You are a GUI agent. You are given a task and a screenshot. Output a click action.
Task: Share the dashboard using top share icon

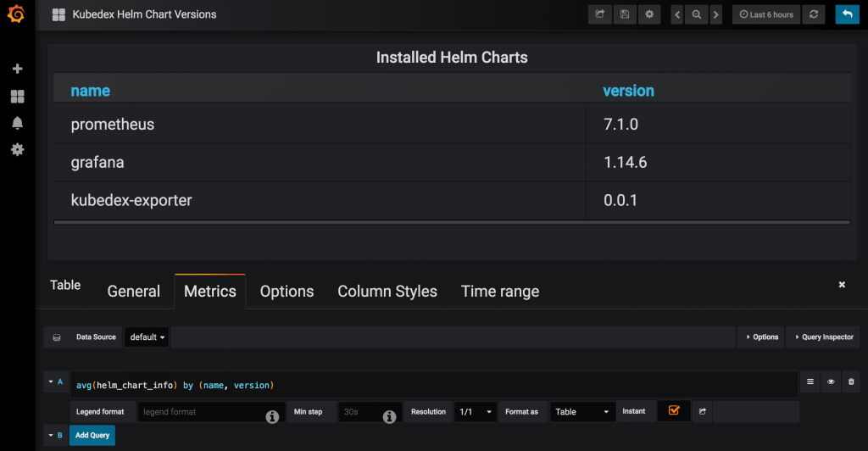[599, 14]
